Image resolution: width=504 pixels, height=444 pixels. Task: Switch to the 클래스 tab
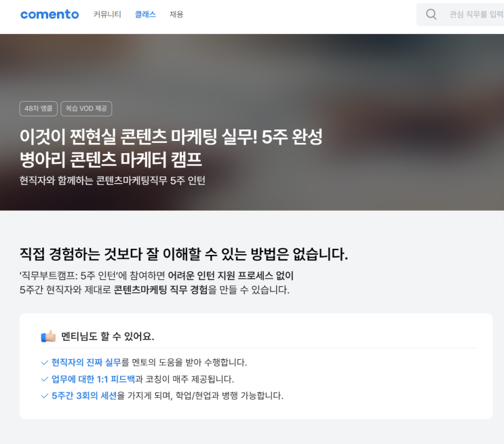coord(145,14)
